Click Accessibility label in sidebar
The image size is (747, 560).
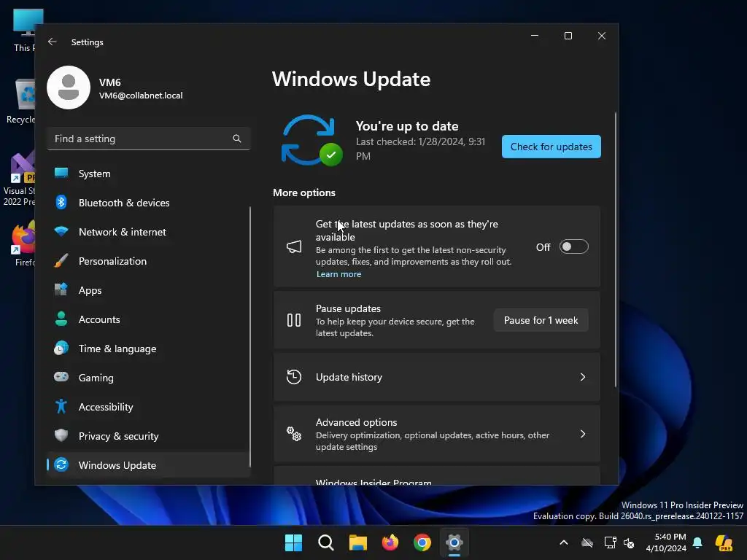[106, 407]
